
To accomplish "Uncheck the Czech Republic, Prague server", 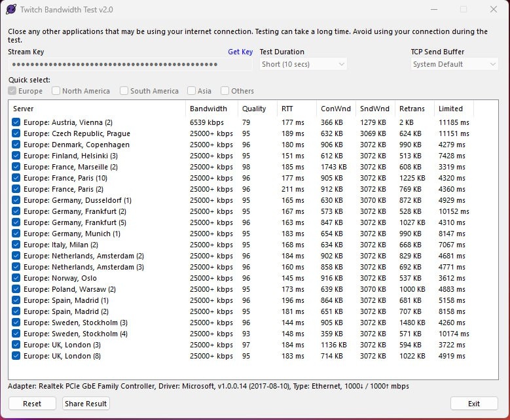I will 16,133.
